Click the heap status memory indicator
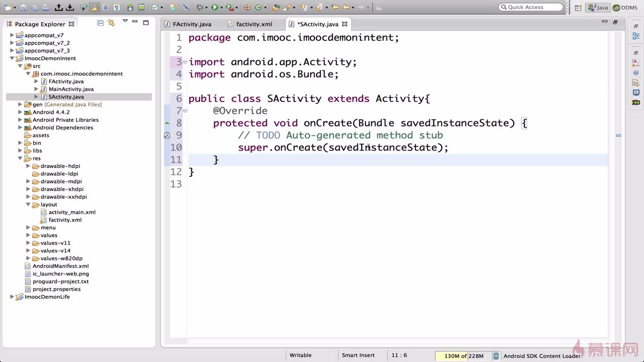Screen dimensions: 644x362 tap(463, 356)
